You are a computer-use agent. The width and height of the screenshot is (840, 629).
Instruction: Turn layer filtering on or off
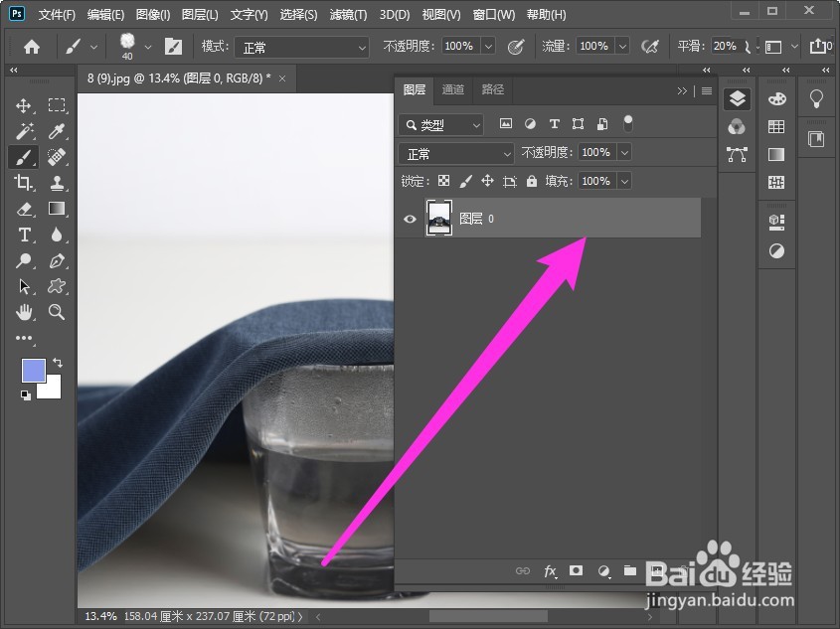point(628,123)
